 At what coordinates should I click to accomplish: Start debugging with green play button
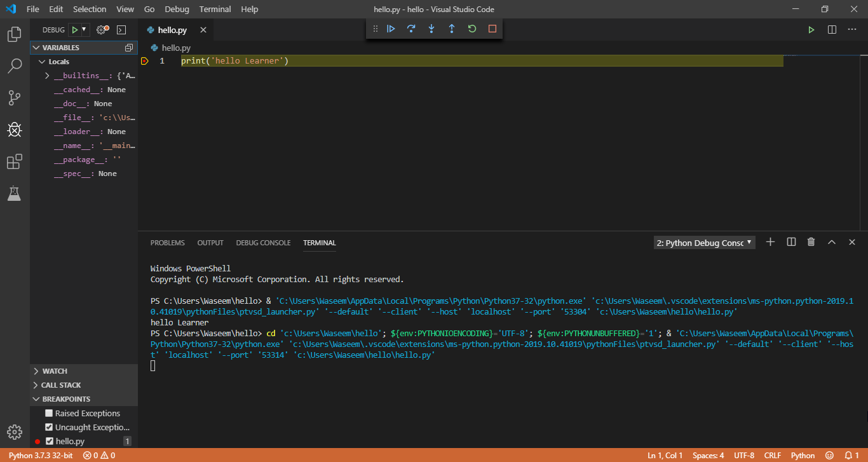75,30
